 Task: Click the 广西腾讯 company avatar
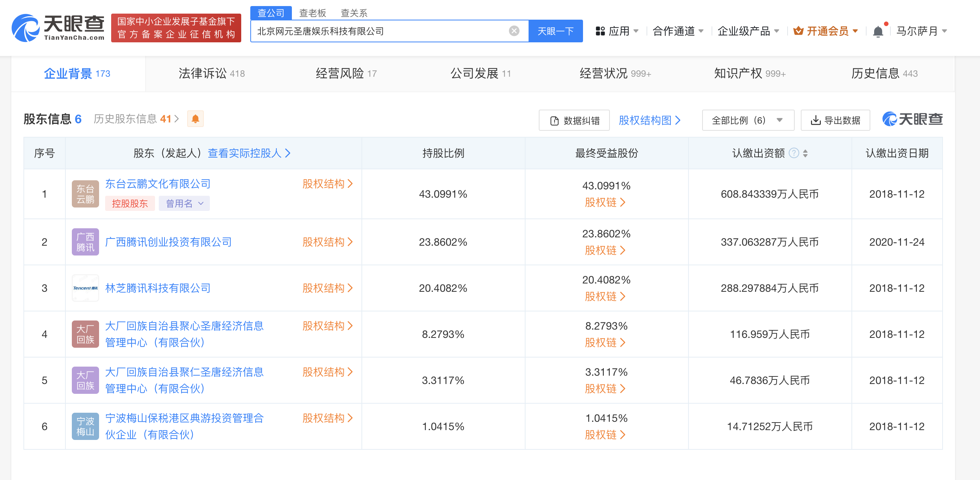(85, 242)
